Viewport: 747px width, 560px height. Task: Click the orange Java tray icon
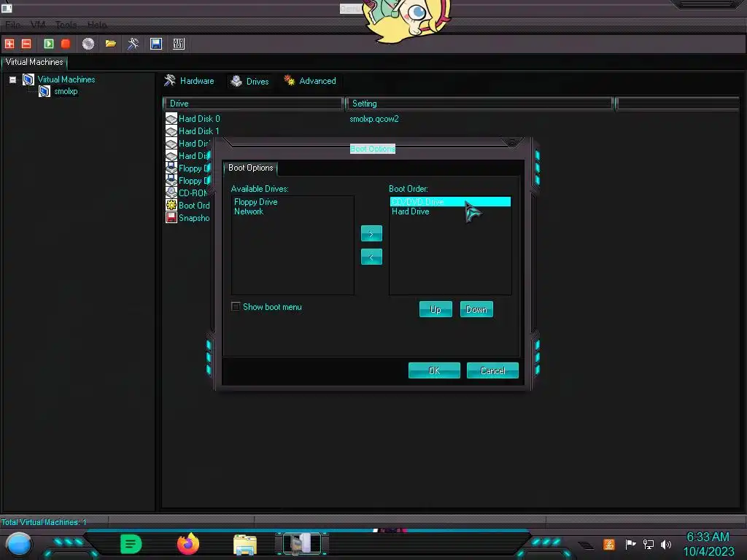click(609, 544)
